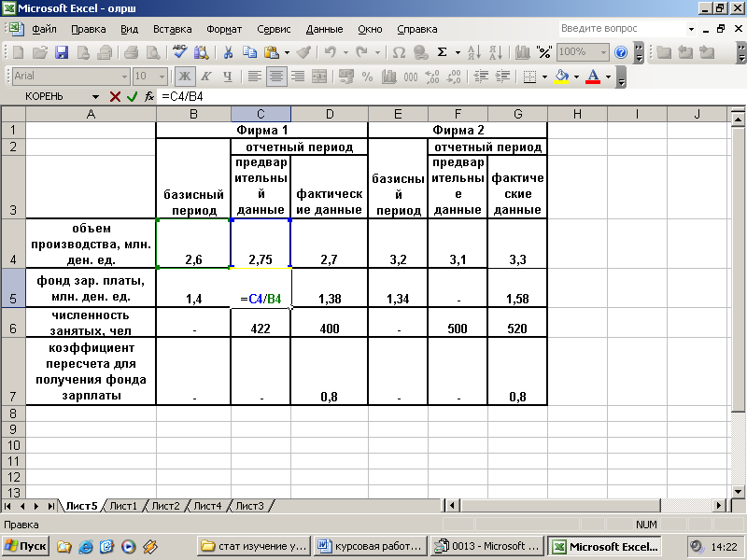Viewport: 747px width, 560px height.
Task: Open the AutoSum dropdown arrow
Action: click(x=458, y=52)
